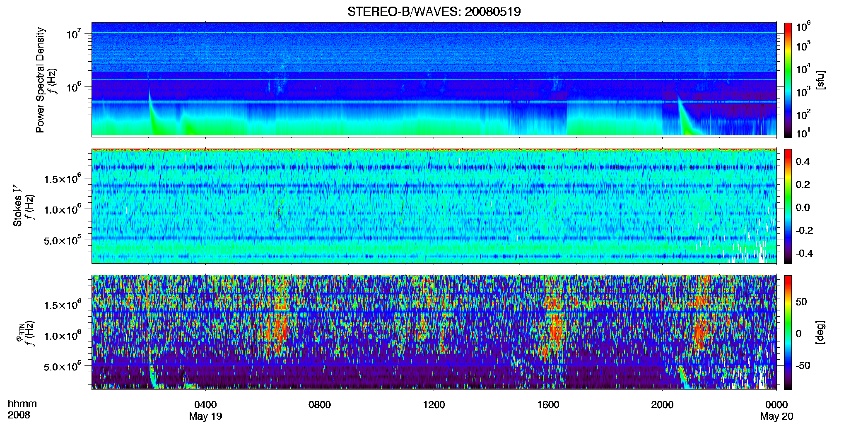Click the -0.2 Stokes colorbar label

point(804,231)
